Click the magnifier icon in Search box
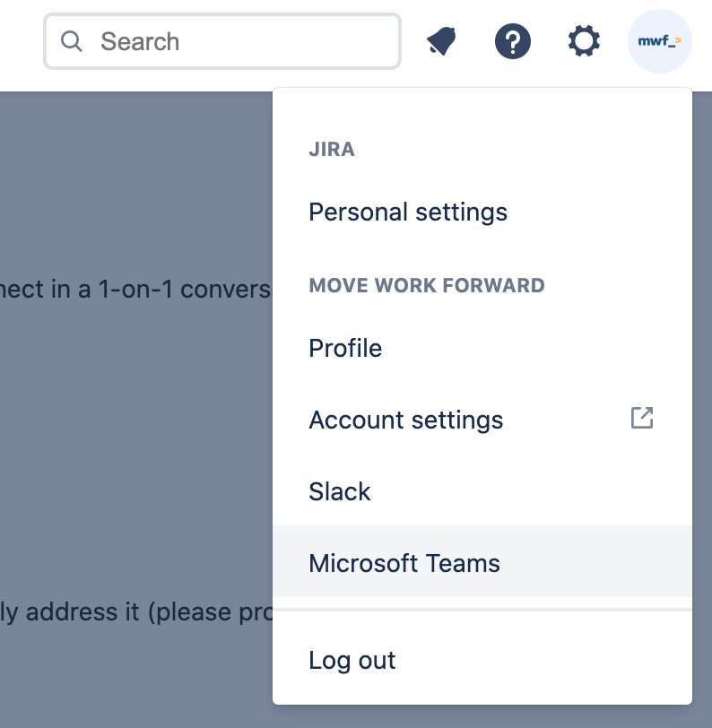Viewport: 712px width, 728px height. tap(72, 41)
